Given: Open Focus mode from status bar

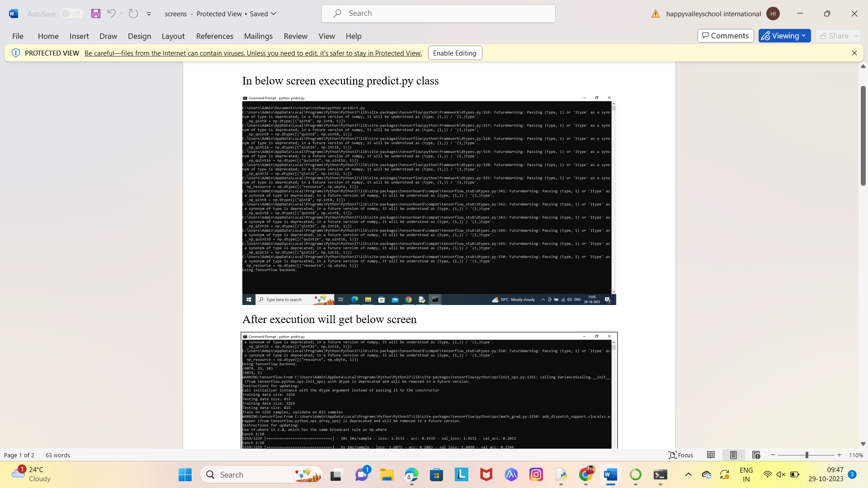Looking at the screenshot, I should (681, 455).
